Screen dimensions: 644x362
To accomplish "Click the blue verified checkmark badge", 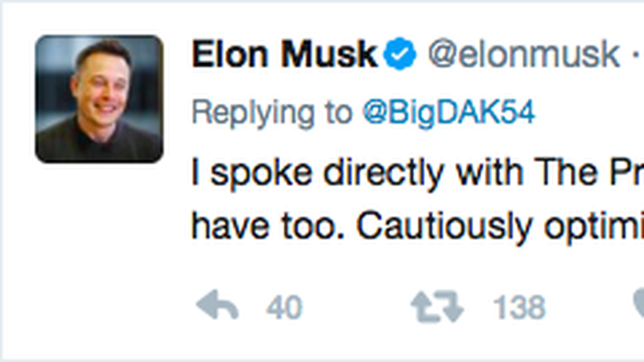I will pyautogui.click(x=399, y=54).
